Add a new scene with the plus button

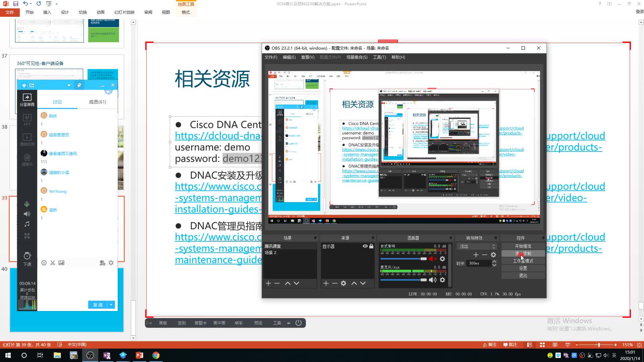click(x=268, y=283)
